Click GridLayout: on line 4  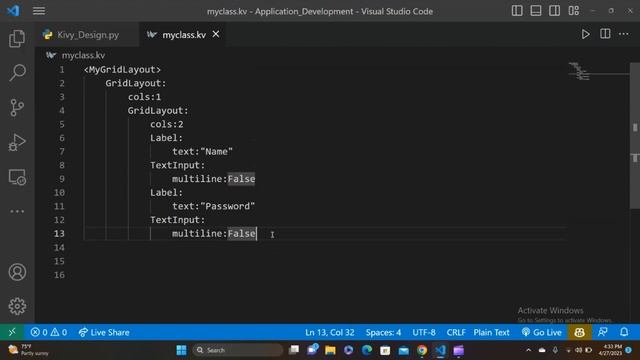pos(158,111)
